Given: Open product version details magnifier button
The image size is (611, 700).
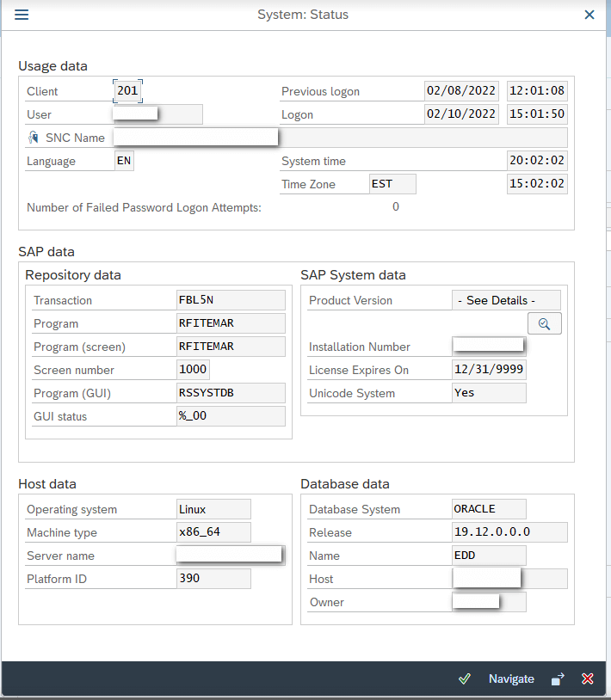Looking at the screenshot, I should tap(545, 323).
